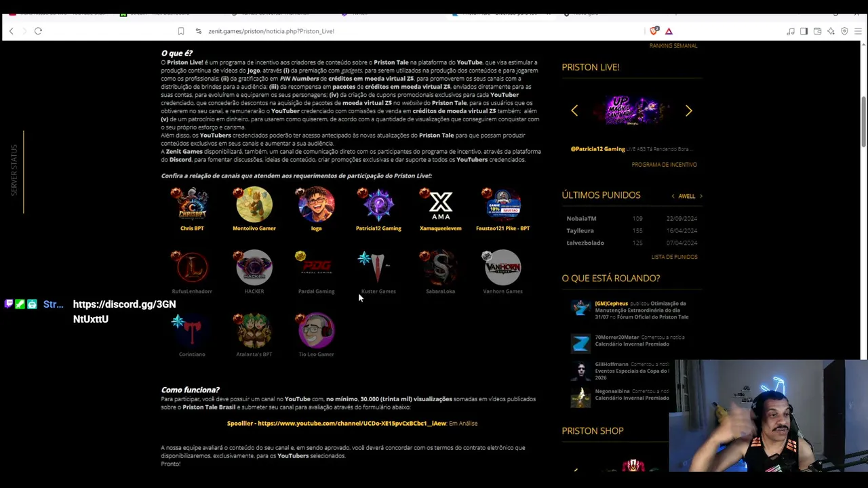Open the PROGRAMA DE INCENTIVO link
This screenshot has height=488, width=868.
click(664, 165)
